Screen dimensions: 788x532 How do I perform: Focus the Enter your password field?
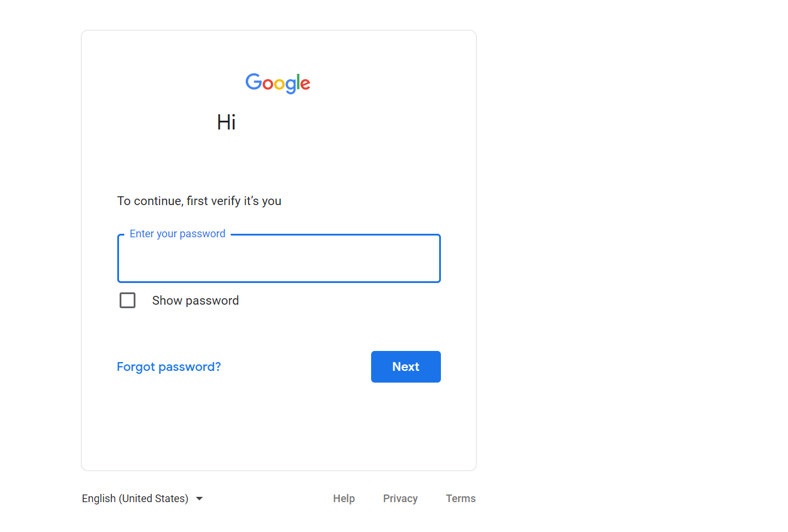click(279, 258)
